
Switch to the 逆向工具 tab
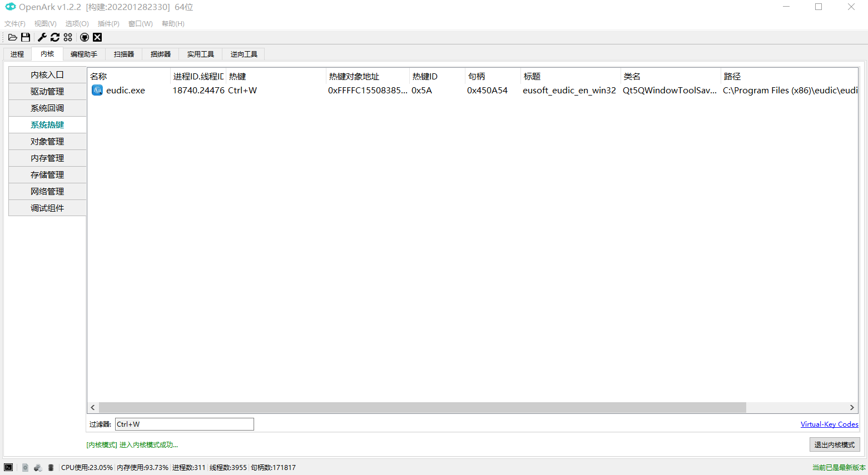[x=244, y=54]
